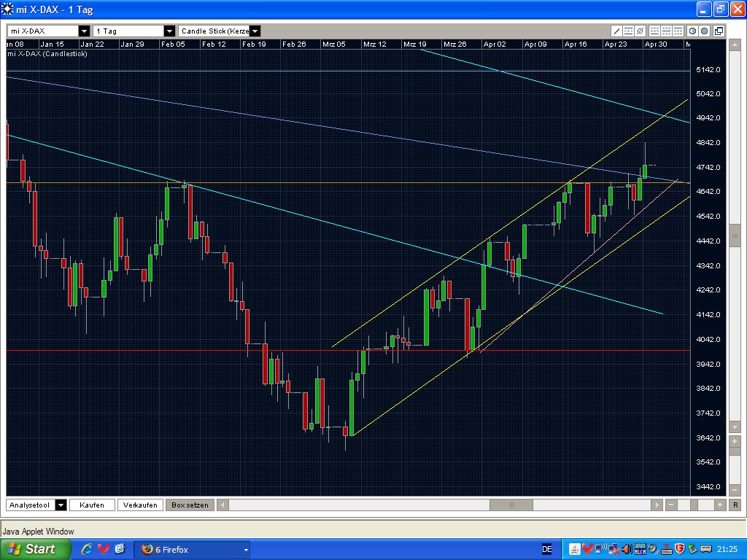The height and width of the screenshot is (560, 747).
Task: Click the disconnected network tray icon
Action: pos(614,549)
